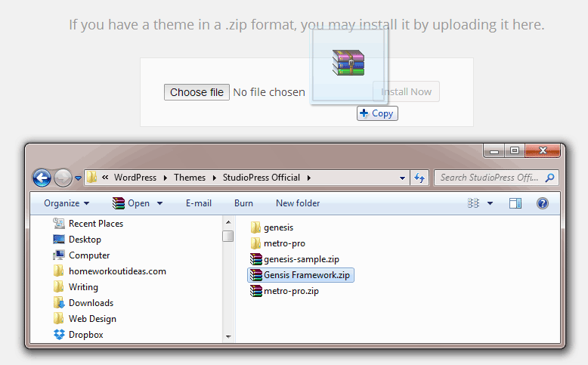Open the address bar history dropdown

[x=402, y=178]
